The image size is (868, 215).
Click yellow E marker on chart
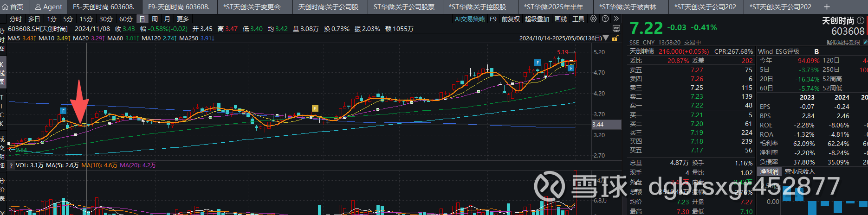coord(315,108)
